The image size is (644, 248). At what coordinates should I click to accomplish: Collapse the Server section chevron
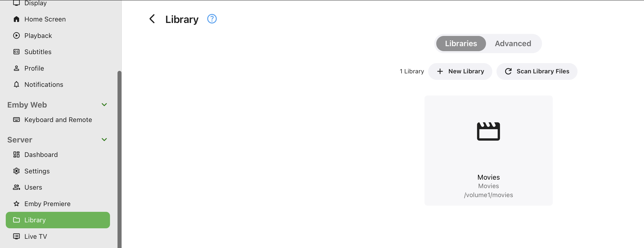pyautogui.click(x=104, y=140)
